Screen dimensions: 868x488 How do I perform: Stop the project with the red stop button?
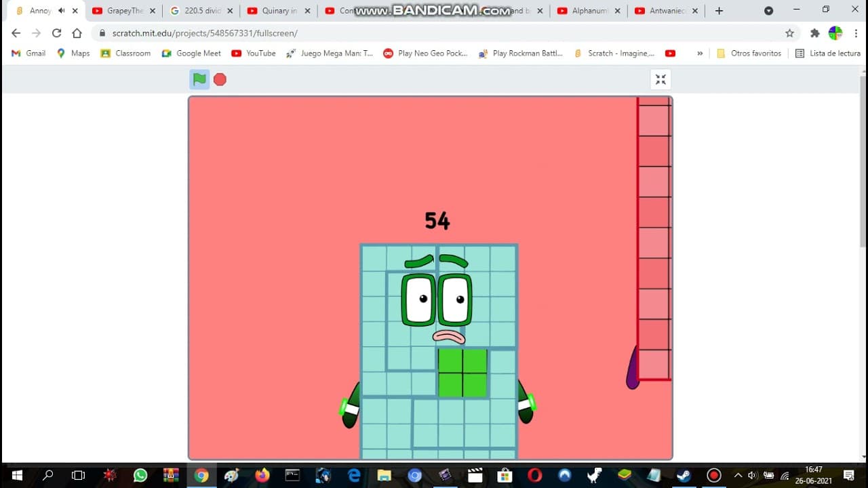pyautogui.click(x=220, y=79)
